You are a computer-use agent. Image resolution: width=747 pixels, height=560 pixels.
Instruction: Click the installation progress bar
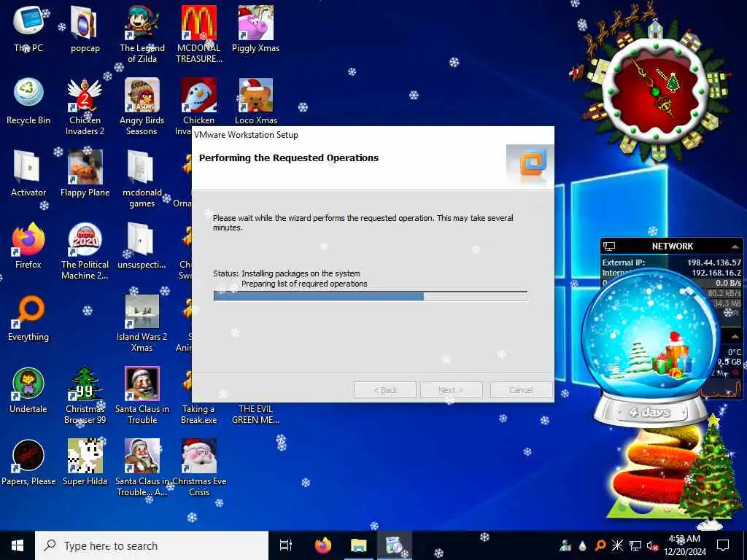370,296
